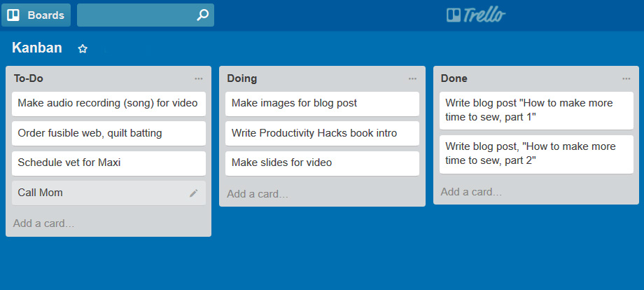Open the Doing list options menu
Image resolution: width=644 pixels, height=290 pixels.
412,79
